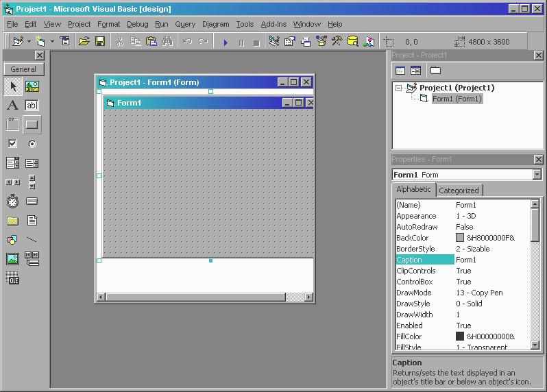Open the Format menu

click(108, 24)
